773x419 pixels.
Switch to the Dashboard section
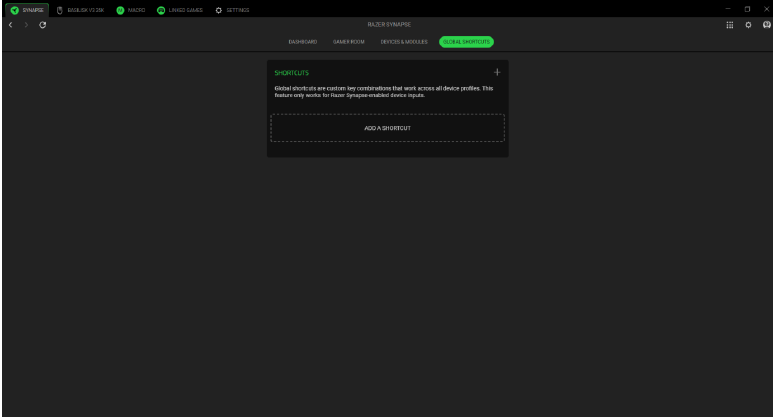tap(303, 42)
